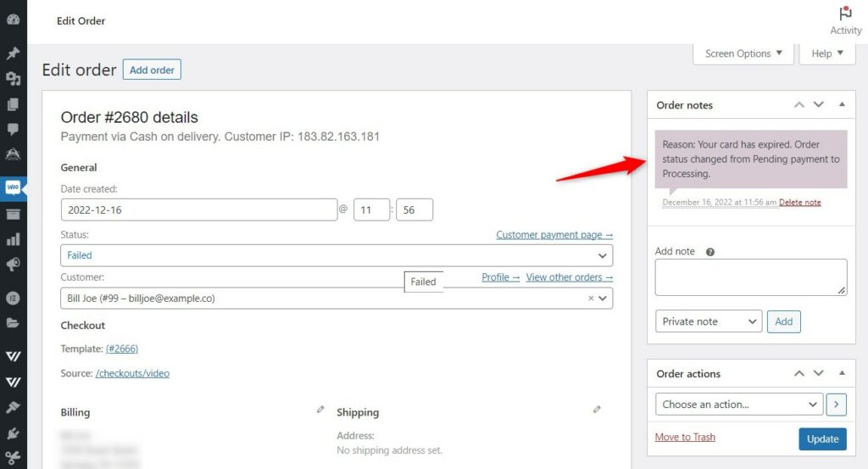Screen dimensions: 868x469
Task: Open the customer Profile link
Action: (x=500, y=276)
